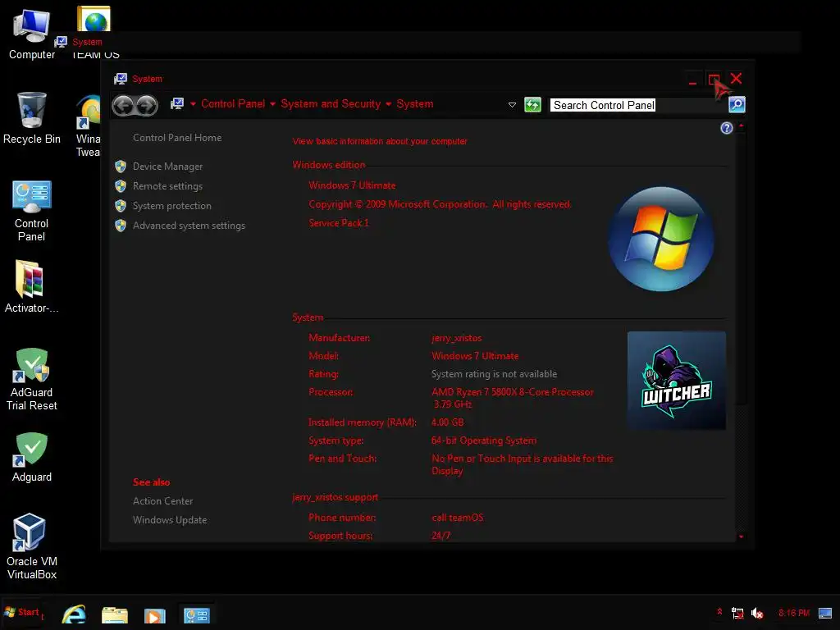Click the green refresh button
This screenshot has height=630, width=840.
[532, 104]
